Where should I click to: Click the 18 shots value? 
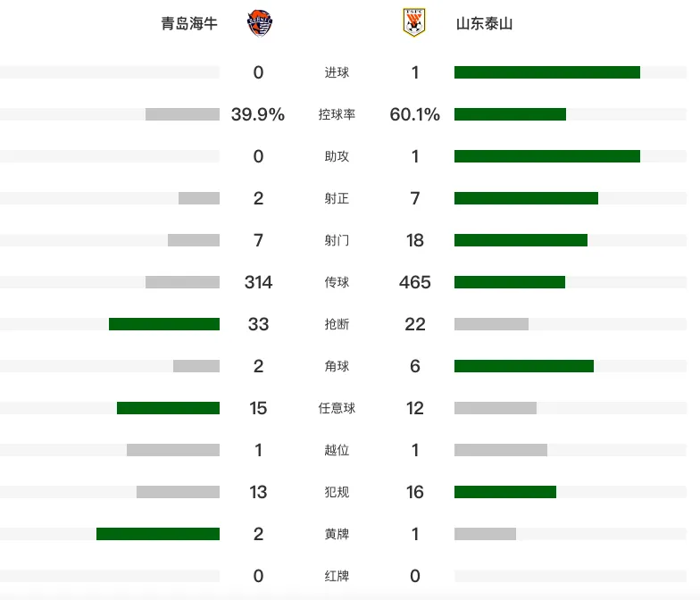click(x=414, y=240)
